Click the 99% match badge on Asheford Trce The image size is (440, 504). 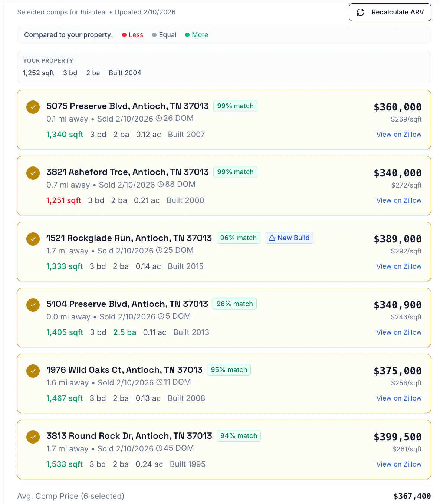tap(235, 172)
